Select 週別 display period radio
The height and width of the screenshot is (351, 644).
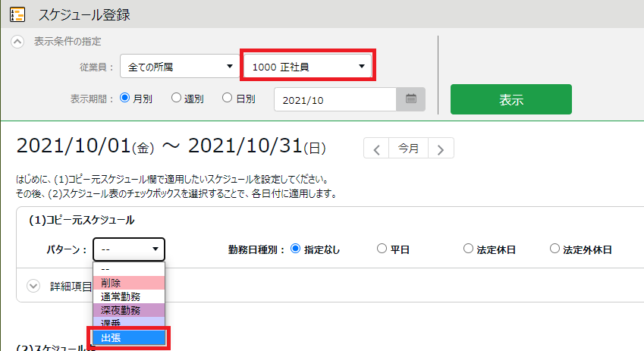click(176, 98)
